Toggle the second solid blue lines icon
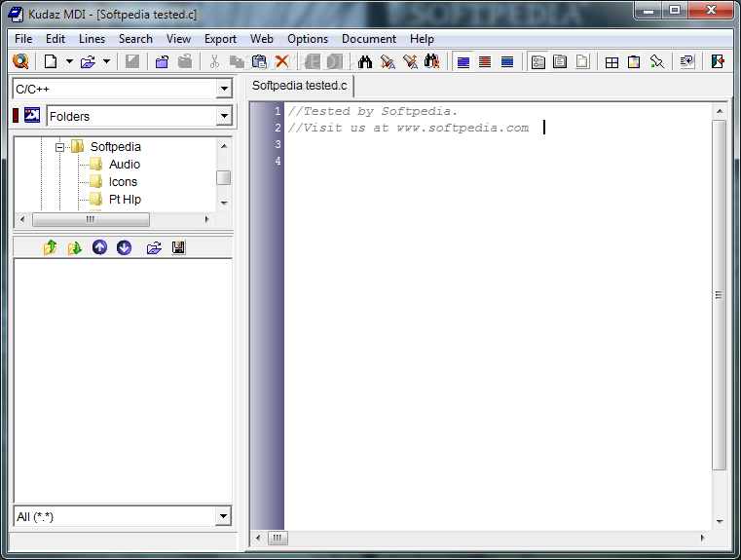 click(507, 62)
